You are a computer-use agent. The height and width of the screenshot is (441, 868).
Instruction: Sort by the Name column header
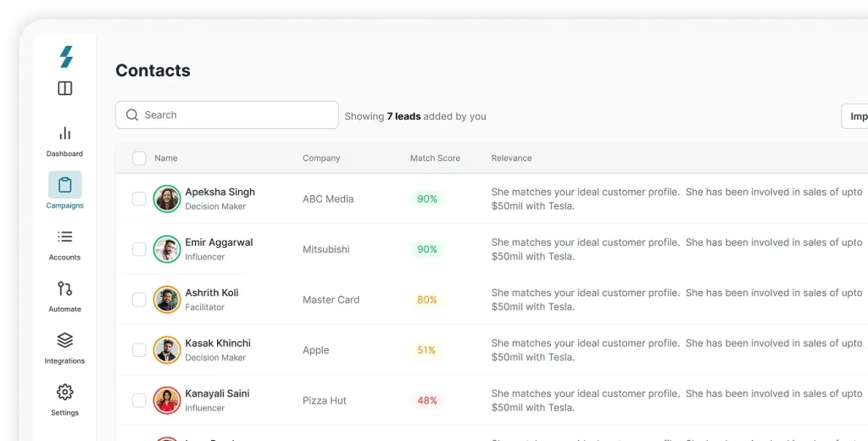tap(166, 158)
